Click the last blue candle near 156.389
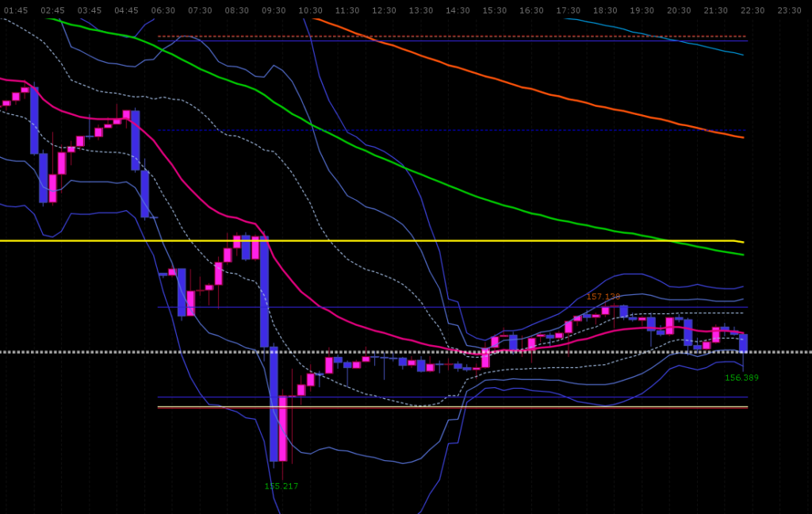 pos(743,343)
